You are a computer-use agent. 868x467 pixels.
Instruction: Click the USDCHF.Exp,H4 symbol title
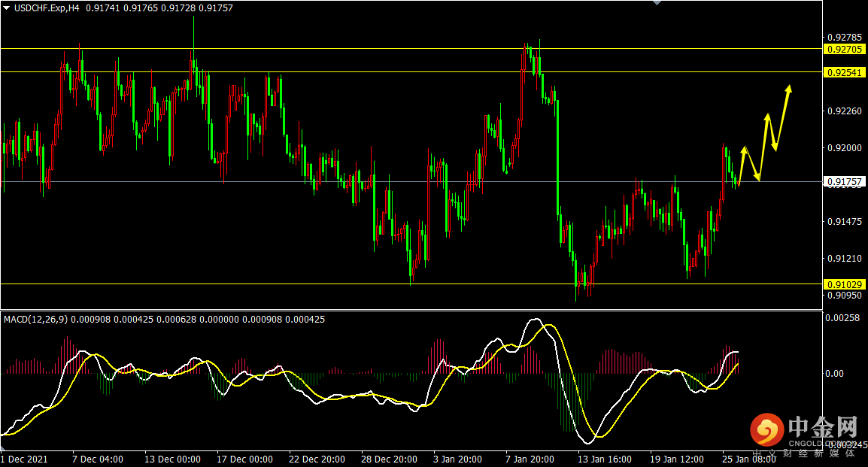click(x=47, y=8)
